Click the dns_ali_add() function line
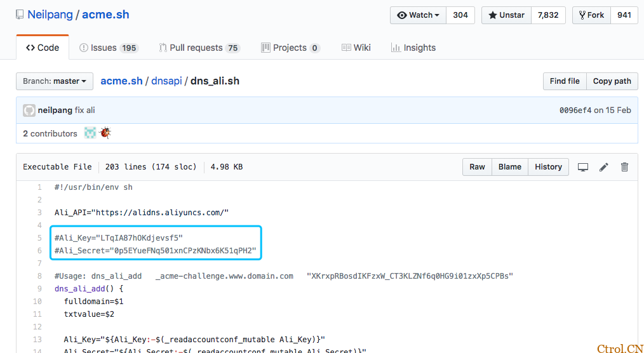Image resolution: width=644 pixels, height=353 pixels. pyautogui.click(x=89, y=288)
